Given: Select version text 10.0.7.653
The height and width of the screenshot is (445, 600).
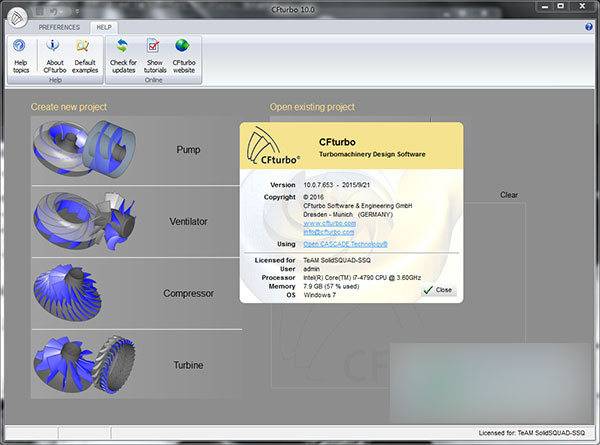Looking at the screenshot, I should (318, 185).
